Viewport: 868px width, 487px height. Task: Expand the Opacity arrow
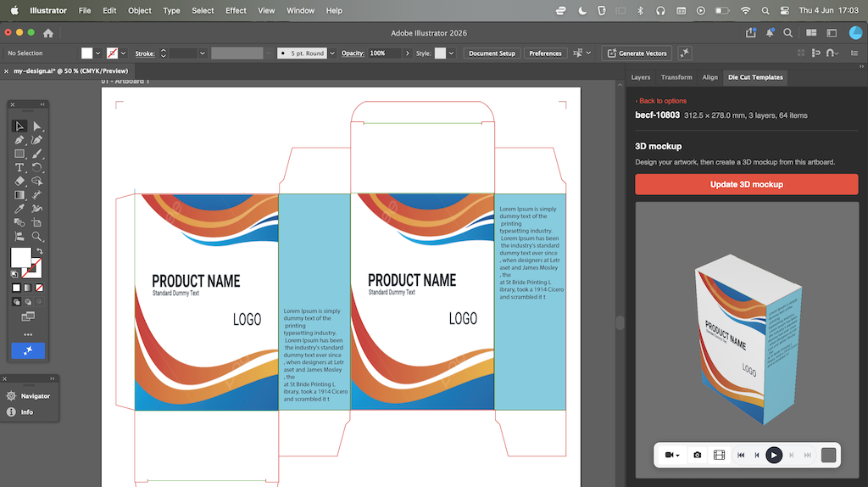[408, 53]
